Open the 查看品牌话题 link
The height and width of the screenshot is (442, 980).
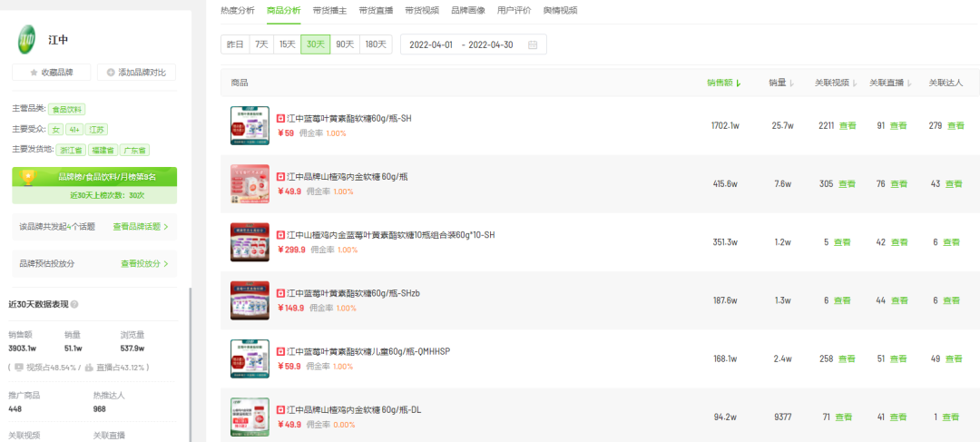[141, 227]
